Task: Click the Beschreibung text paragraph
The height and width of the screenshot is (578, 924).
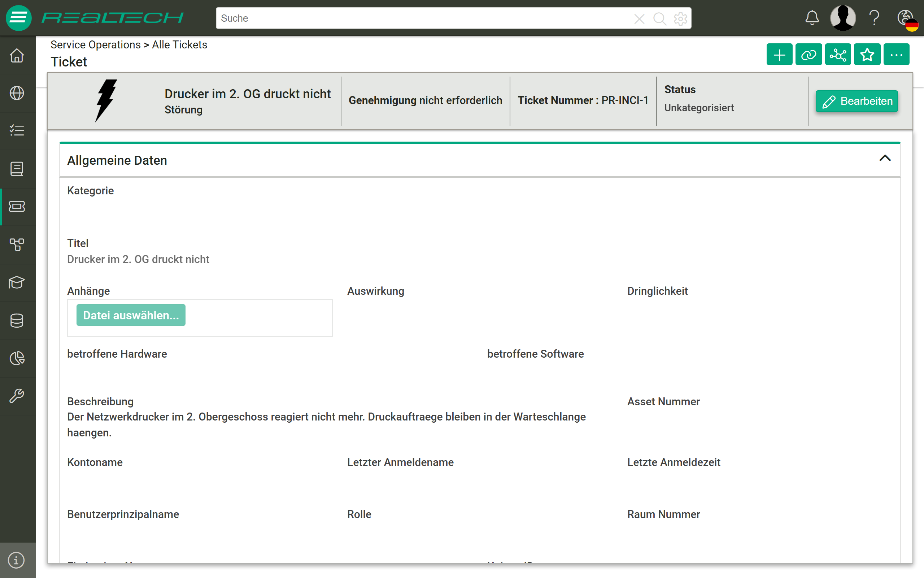Action: [326, 425]
